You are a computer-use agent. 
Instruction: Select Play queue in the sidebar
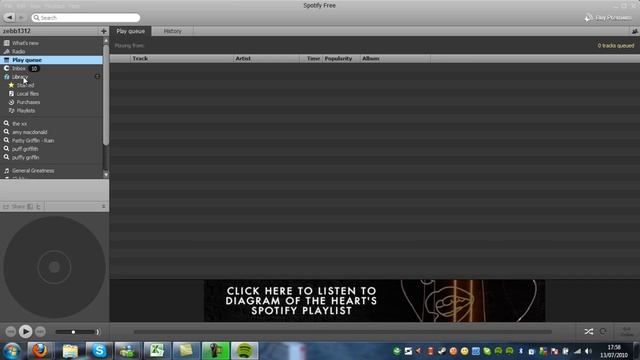51,60
